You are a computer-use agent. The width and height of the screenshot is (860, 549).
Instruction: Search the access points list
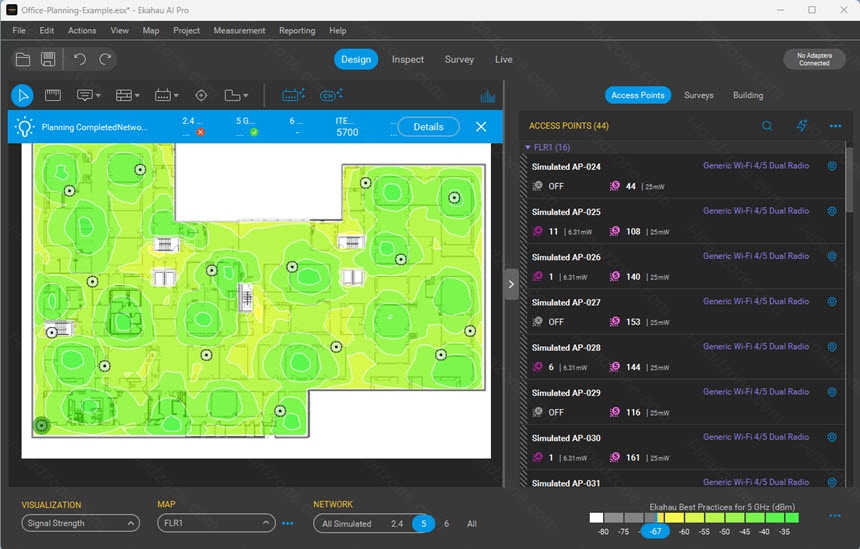767,126
